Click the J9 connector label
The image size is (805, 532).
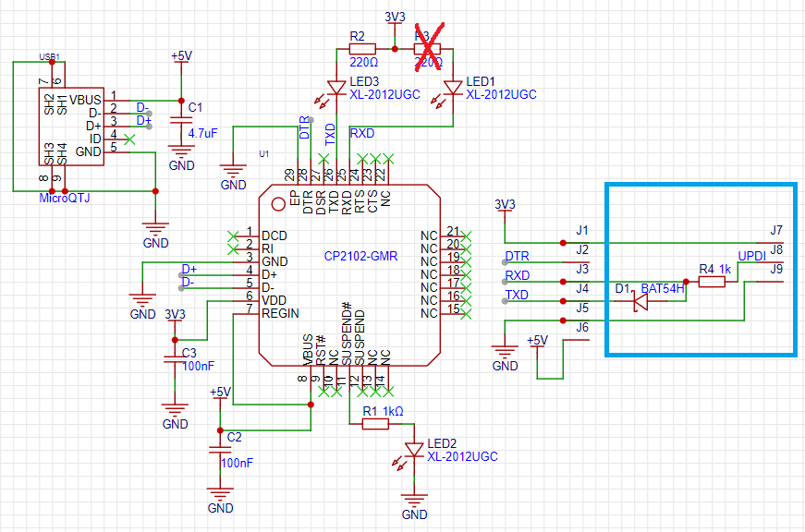click(x=776, y=269)
